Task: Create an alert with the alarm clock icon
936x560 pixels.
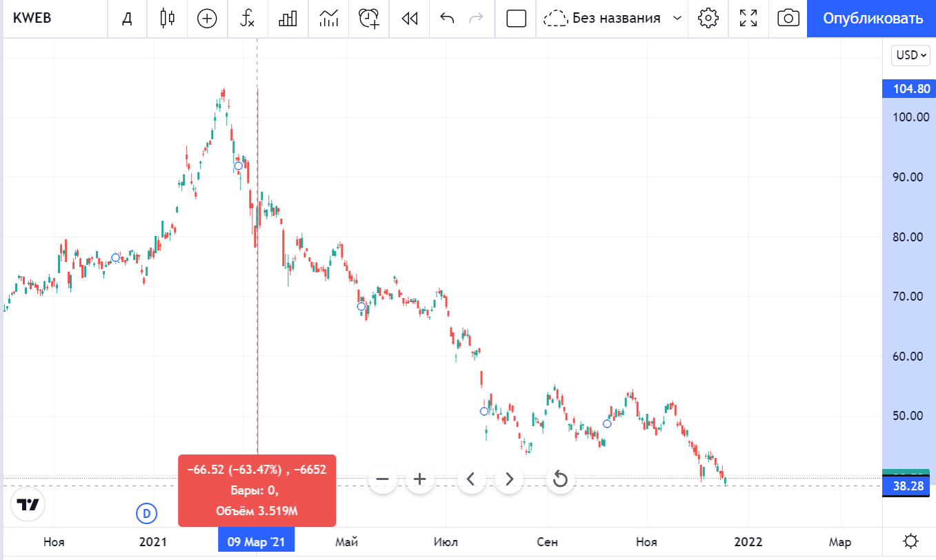Action: click(x=370, y=19)
